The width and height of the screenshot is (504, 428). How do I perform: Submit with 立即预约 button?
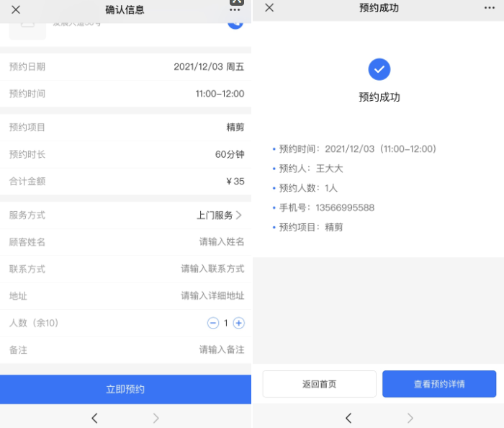tap(125, 389)
